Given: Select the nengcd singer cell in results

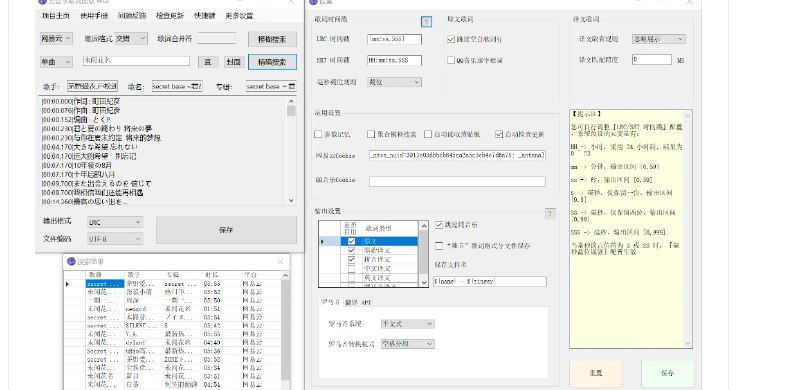Looking at the screenshot, I should [x=144, y=309].
